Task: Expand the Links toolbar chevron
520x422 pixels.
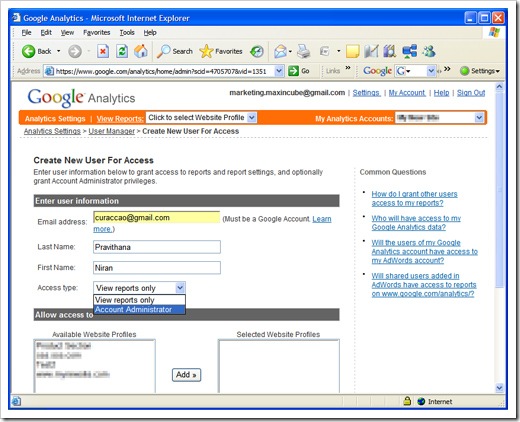Action: tap(348, 68)
